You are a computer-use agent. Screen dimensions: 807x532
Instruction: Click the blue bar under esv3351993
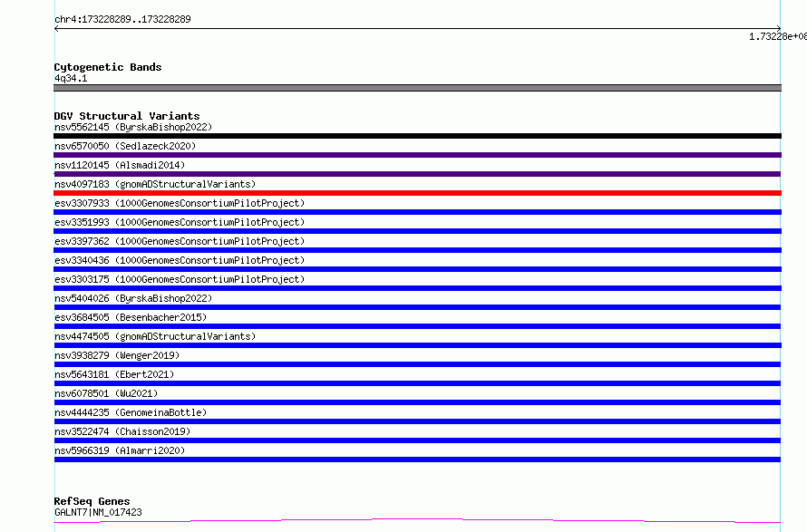pos(417,231)
